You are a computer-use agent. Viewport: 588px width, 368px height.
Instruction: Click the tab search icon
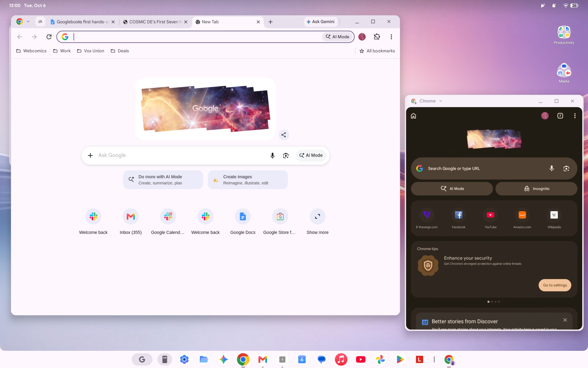[x=40, y=22]
